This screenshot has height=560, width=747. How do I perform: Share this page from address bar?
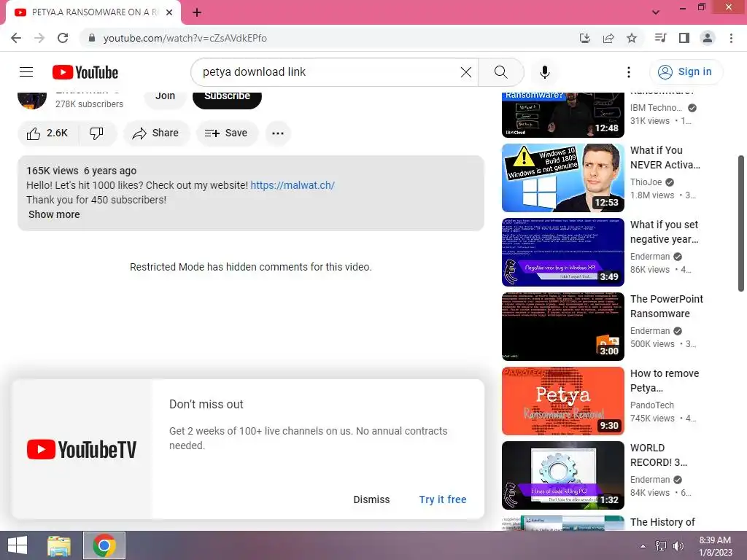click(608, 38)
